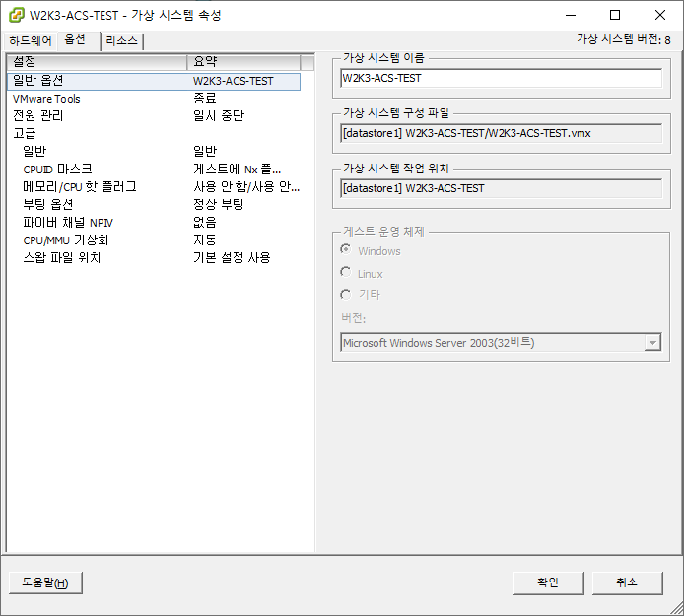
Task: Switch to the 하드웨어 tab
Action: (x=31, y=41)
